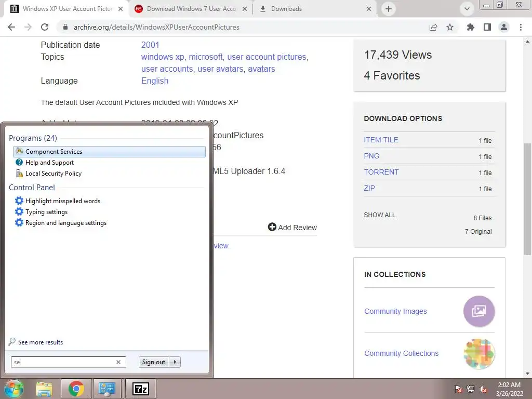Screen dimensions: 532x399
Task: Bookmark this page with the star icon
Action: coord(450,27)
